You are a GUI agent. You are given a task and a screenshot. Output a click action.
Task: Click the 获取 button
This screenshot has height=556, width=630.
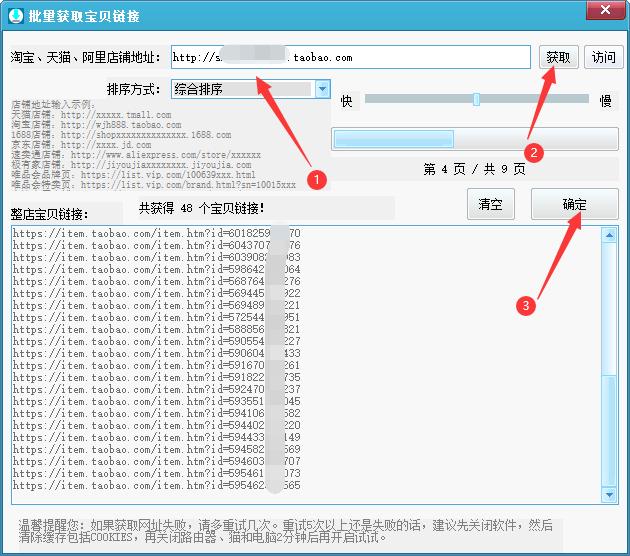tap(558, 57)
